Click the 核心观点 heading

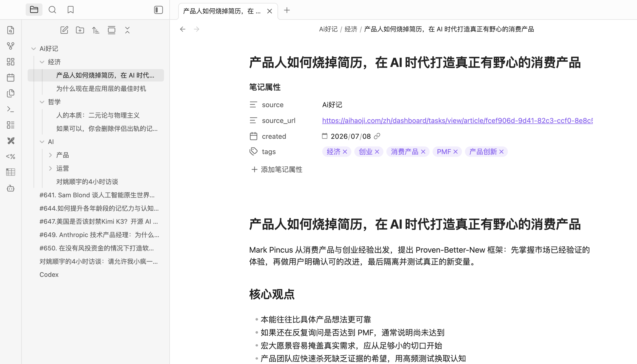point(272,294)
